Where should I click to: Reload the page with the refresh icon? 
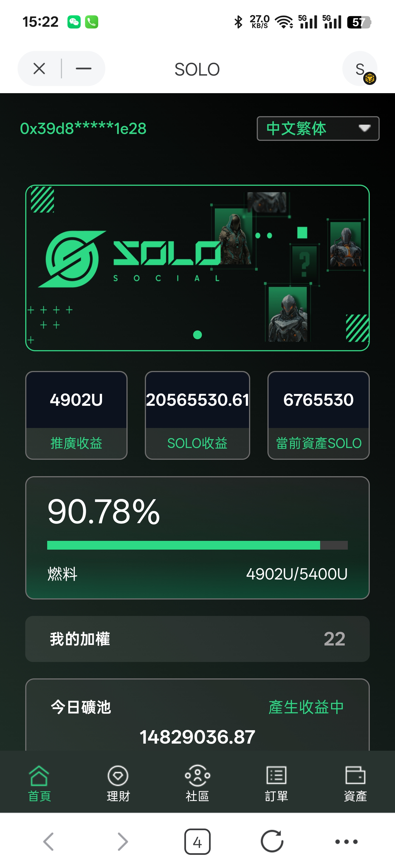[x=272, y=841]
